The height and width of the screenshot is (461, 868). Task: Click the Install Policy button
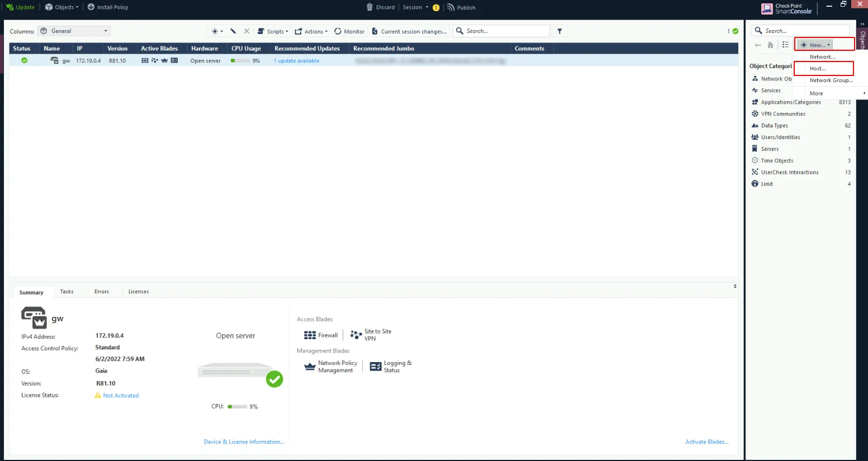[x=108, y=7]
